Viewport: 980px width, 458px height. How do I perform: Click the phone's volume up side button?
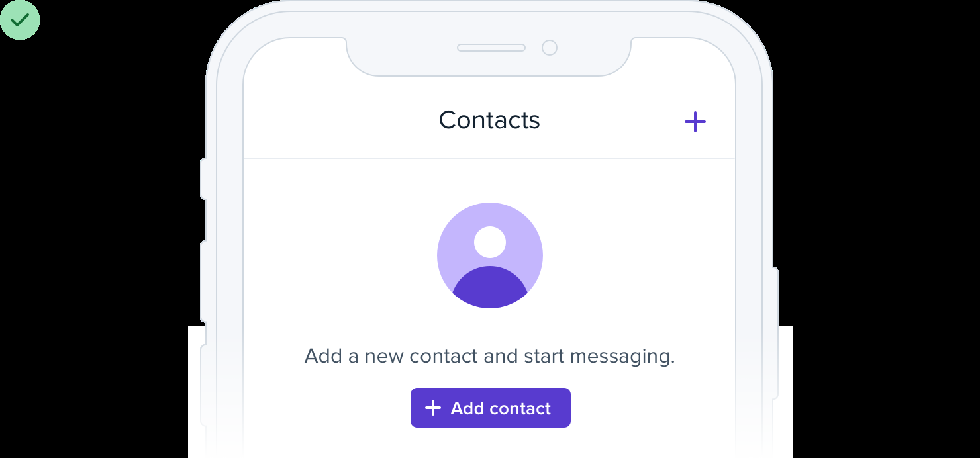203,281
